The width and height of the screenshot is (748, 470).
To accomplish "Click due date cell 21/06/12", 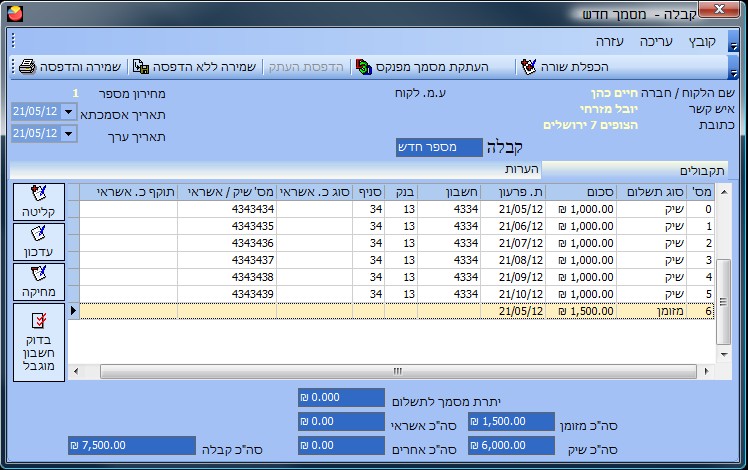I will pos(513,226).
